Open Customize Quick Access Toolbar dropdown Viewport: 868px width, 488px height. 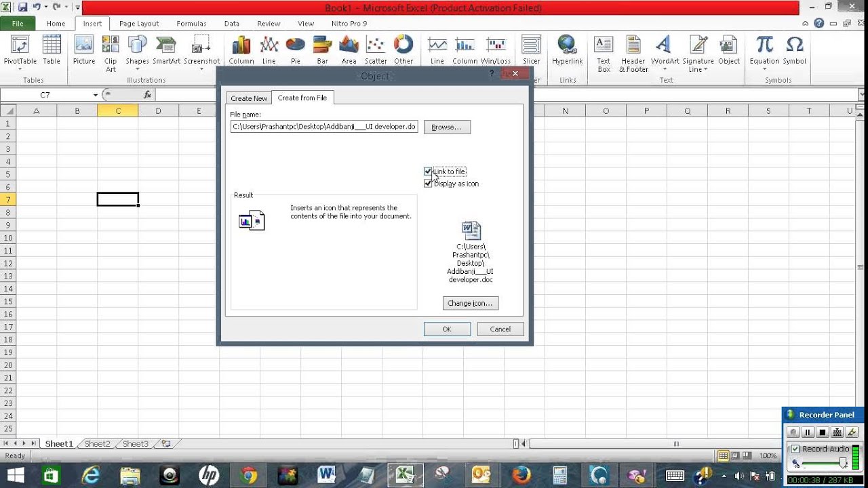tap(77, 7)
